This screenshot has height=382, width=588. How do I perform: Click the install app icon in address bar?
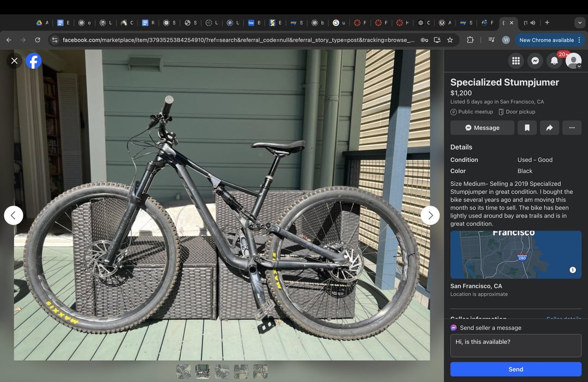coord(437,40)
